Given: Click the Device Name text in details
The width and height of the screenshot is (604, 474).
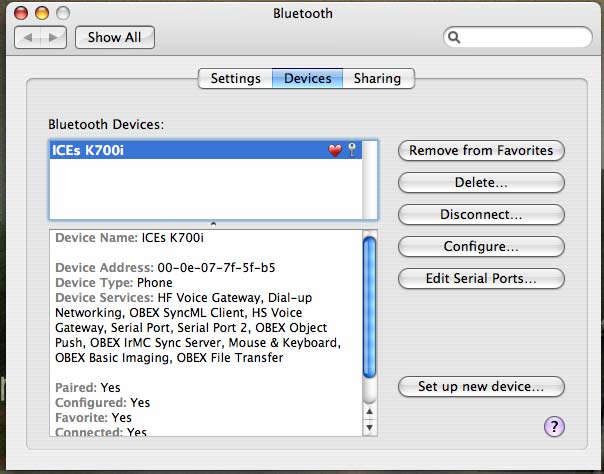Looking at the screenshot, I should coord(129,238).
